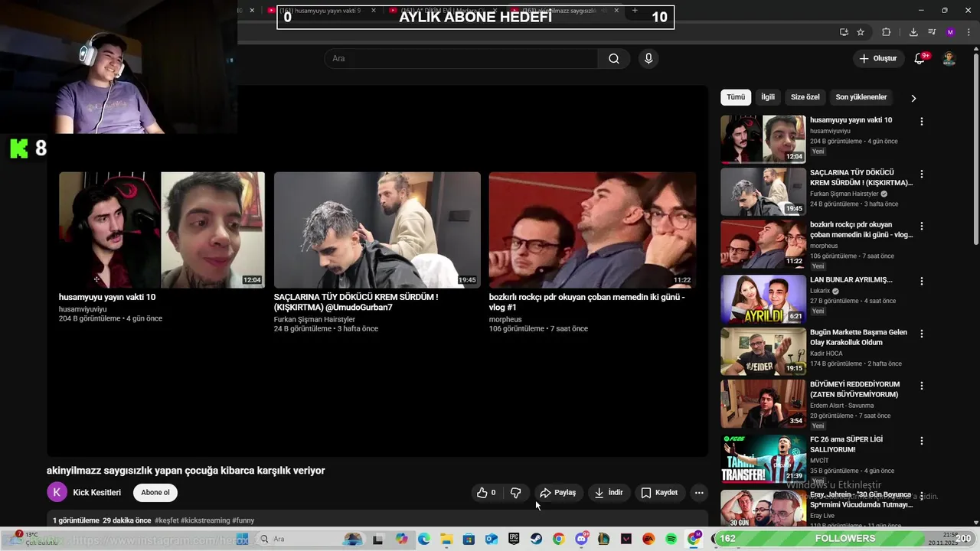The height and width of the screenshot is (551, 980).
Task: Click the Oluştur create button
Action: click(x=877, y=59)
